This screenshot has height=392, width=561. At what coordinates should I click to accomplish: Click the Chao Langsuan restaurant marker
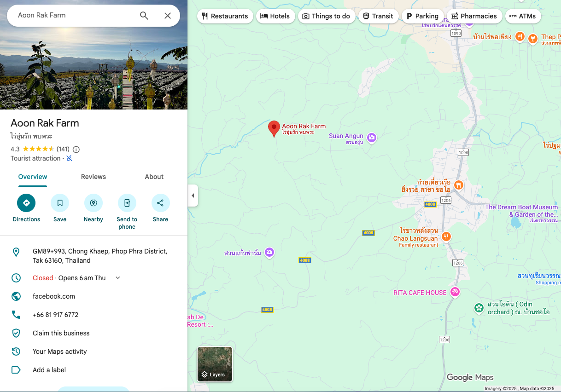(446, 236)
